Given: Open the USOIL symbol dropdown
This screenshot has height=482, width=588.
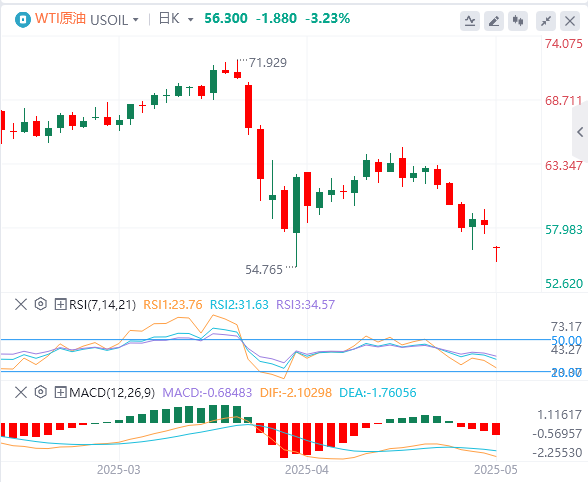Looking at the screenshot, I should pos(114,20).
